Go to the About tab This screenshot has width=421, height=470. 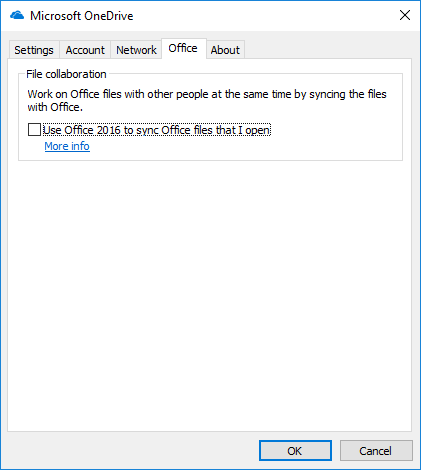225,50
